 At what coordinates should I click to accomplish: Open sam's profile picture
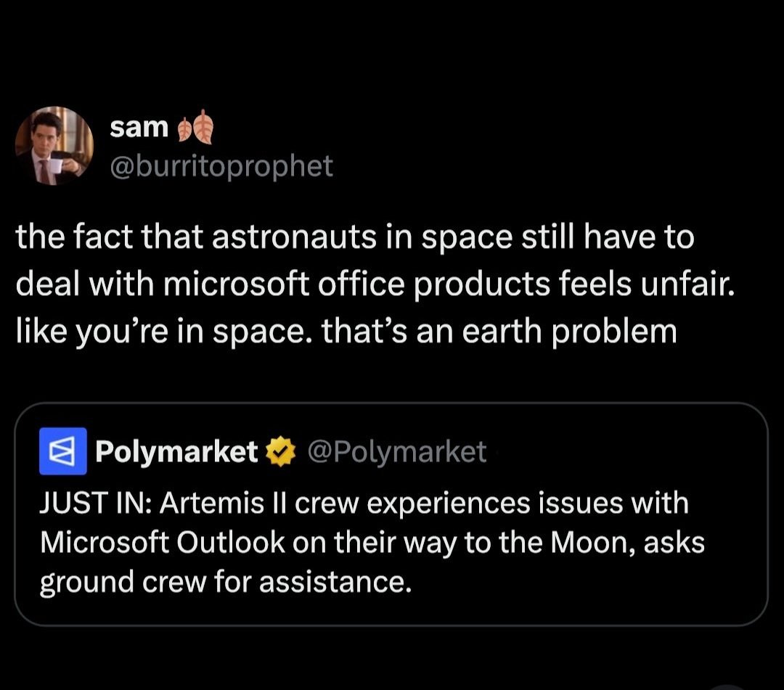point(54,146)
